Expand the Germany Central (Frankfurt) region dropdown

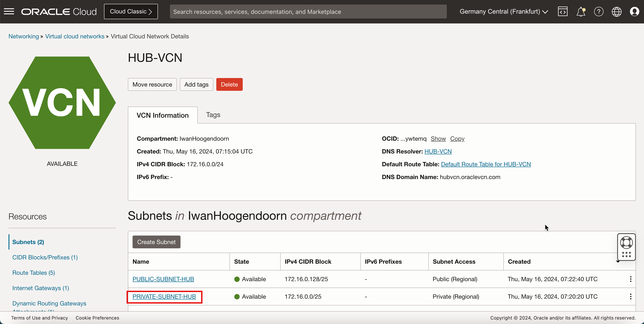tap(504, 12)
